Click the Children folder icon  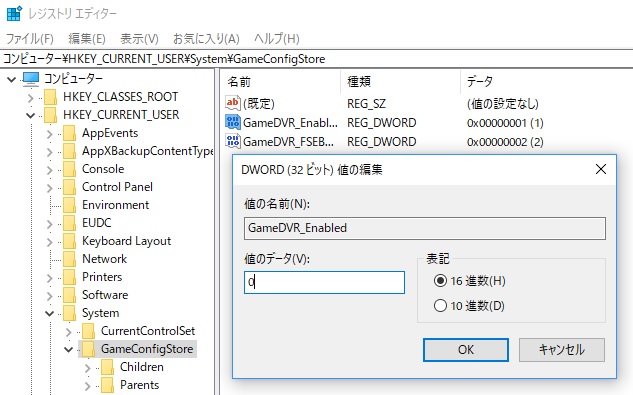click(x=107, y=367)
